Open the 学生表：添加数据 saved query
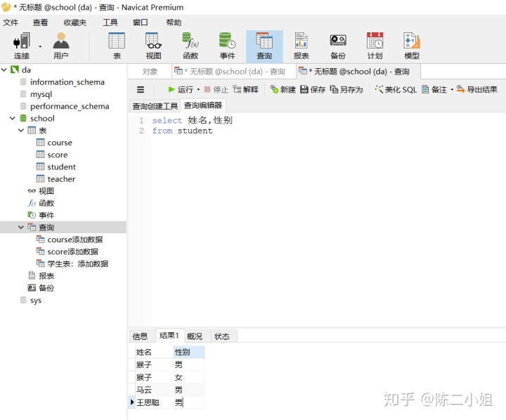The width and height of the screenshot is (506, 420). [x=77, y=263]
